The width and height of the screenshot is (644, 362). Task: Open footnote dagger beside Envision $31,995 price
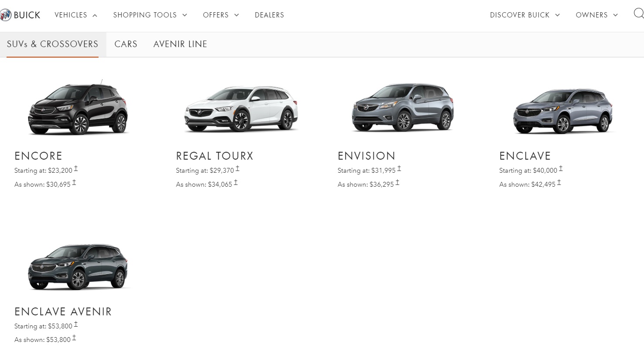(399, 168)
